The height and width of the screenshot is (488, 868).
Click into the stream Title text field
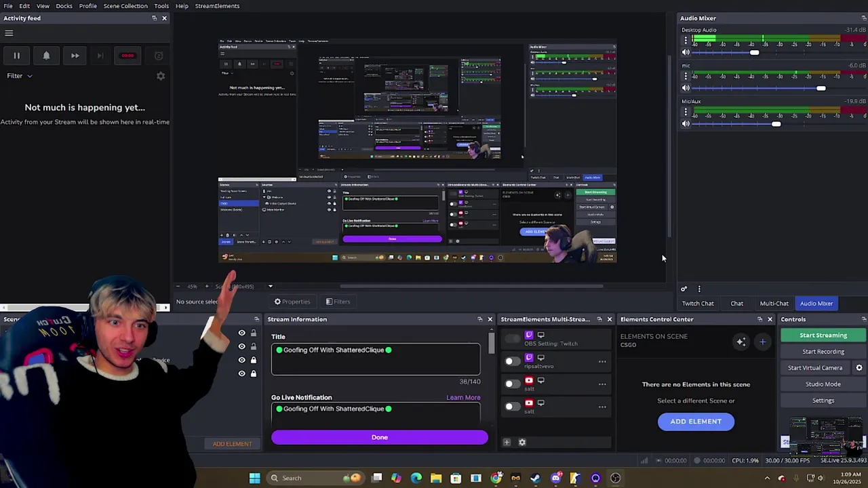point(376,359)
